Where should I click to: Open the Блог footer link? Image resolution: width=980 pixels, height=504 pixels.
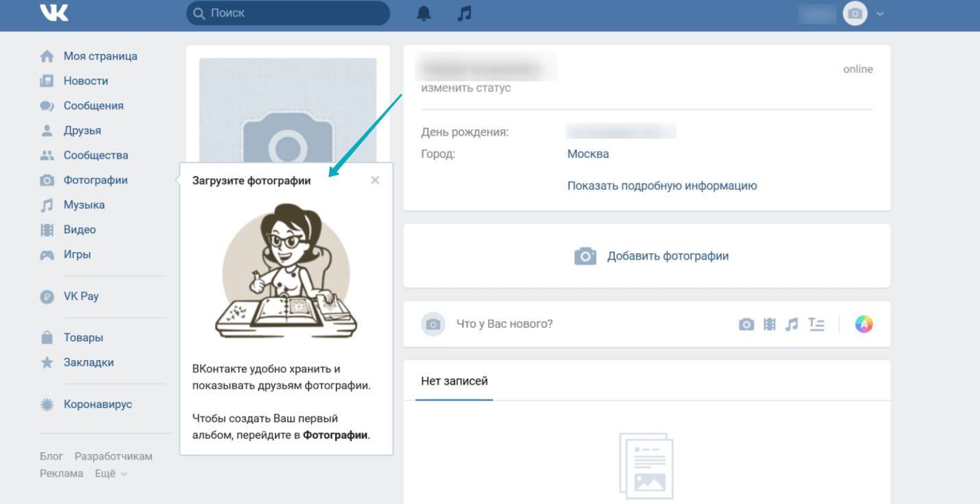point(51,456)
